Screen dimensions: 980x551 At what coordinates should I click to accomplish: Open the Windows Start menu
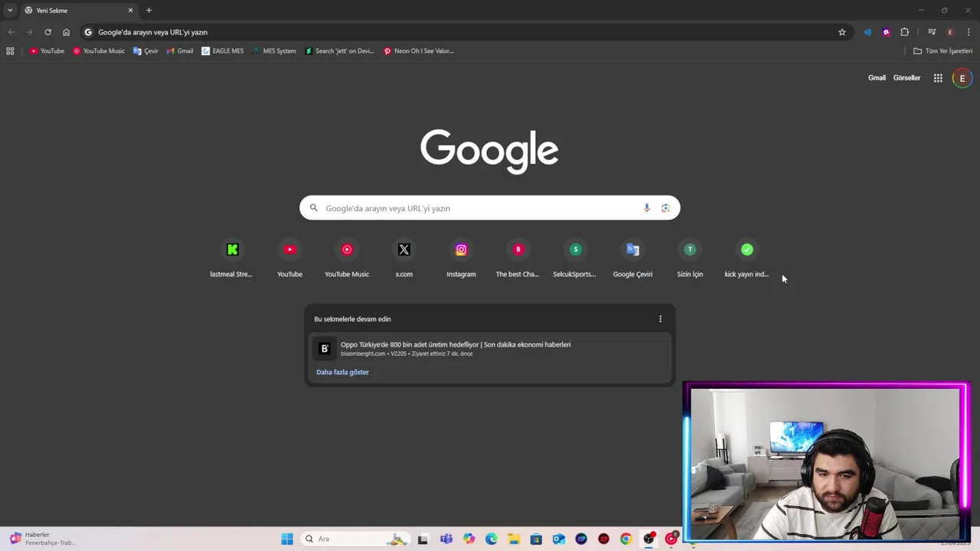coord(287,539)
